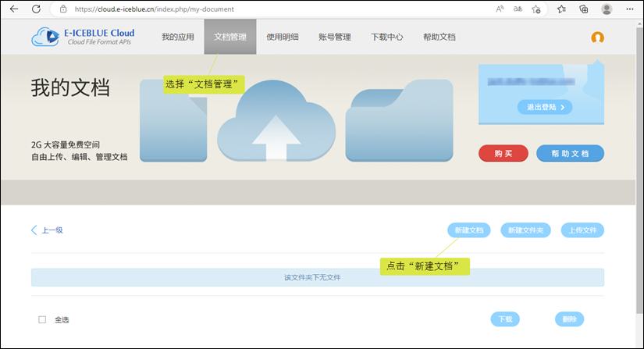The image size is (644, 349).
Task: Open 下载中心 in the navigation
Action: point(387,37)
